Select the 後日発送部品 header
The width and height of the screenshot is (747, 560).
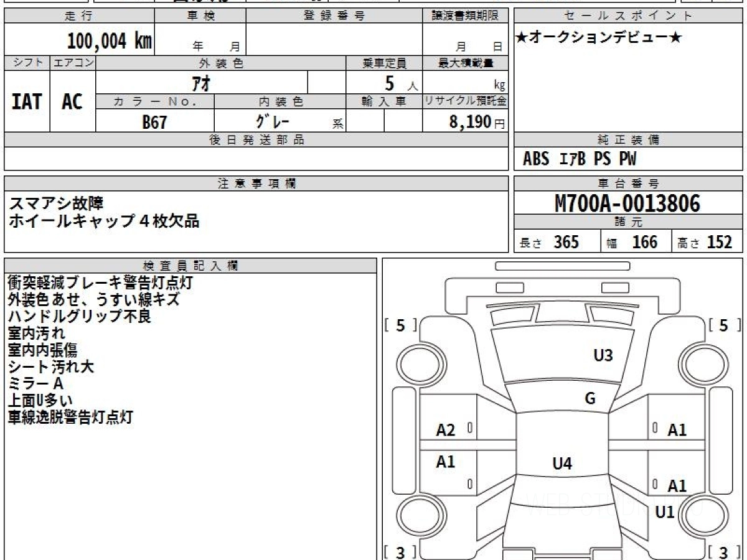[256, 140]
